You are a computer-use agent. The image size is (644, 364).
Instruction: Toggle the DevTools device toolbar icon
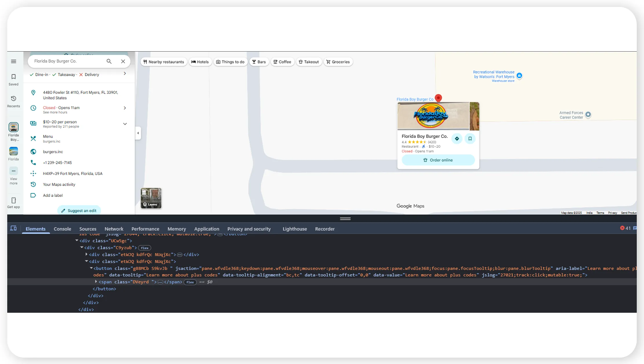click(13, 228)
